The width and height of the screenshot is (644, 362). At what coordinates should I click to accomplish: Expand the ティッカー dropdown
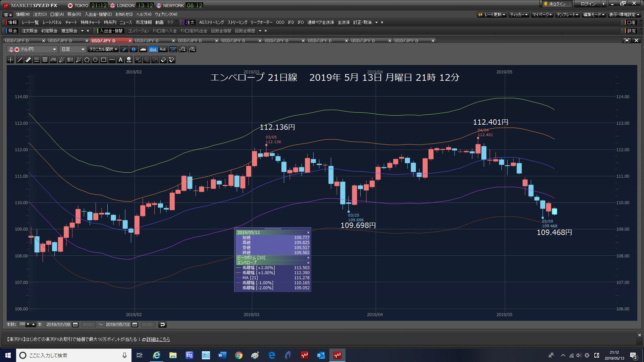tap(519, 14)
